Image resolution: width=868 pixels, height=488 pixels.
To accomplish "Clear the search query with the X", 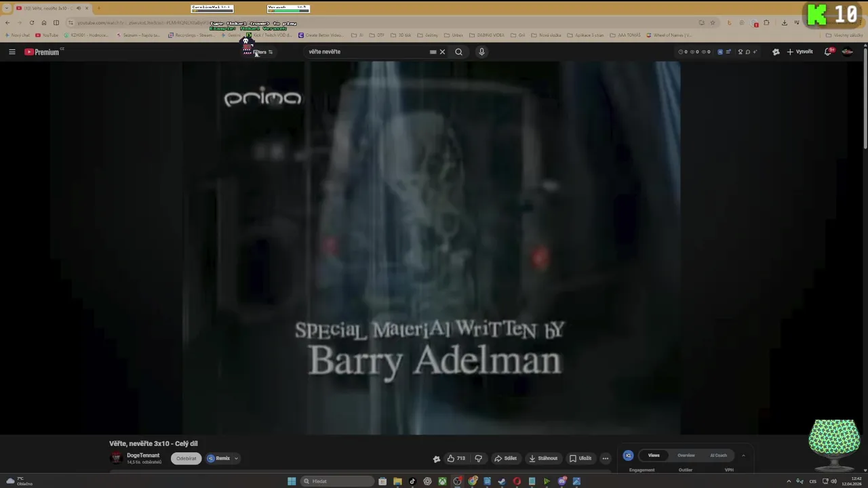I will pyautogui.click(x=442, y=52).
